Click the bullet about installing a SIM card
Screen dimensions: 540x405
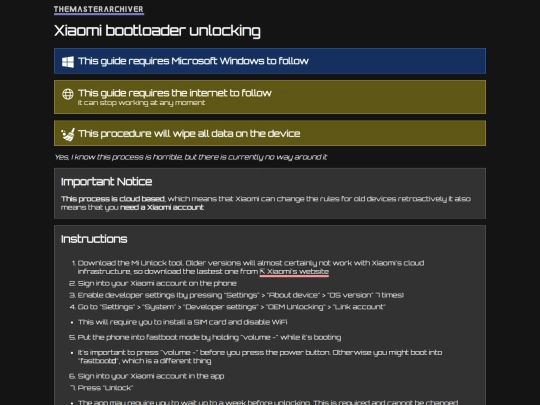click(x=183, y=322)
